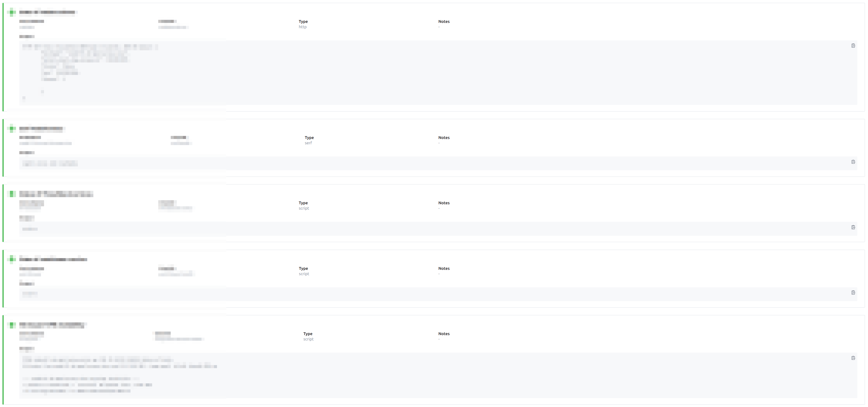Screen dimensions: 868x407
Task: Copy the second script check output to clipboard
Action: point(853,292)
